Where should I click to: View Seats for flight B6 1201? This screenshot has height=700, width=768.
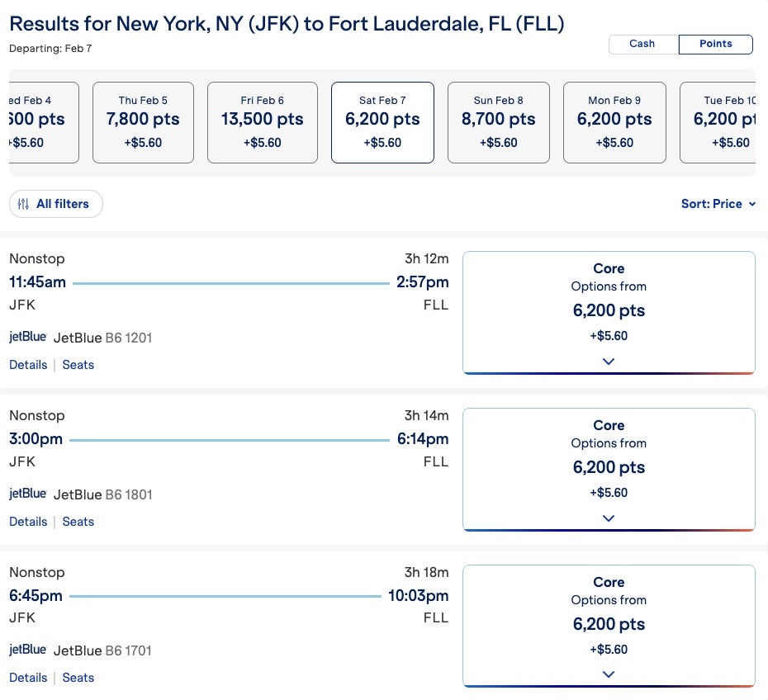[78, 365]
